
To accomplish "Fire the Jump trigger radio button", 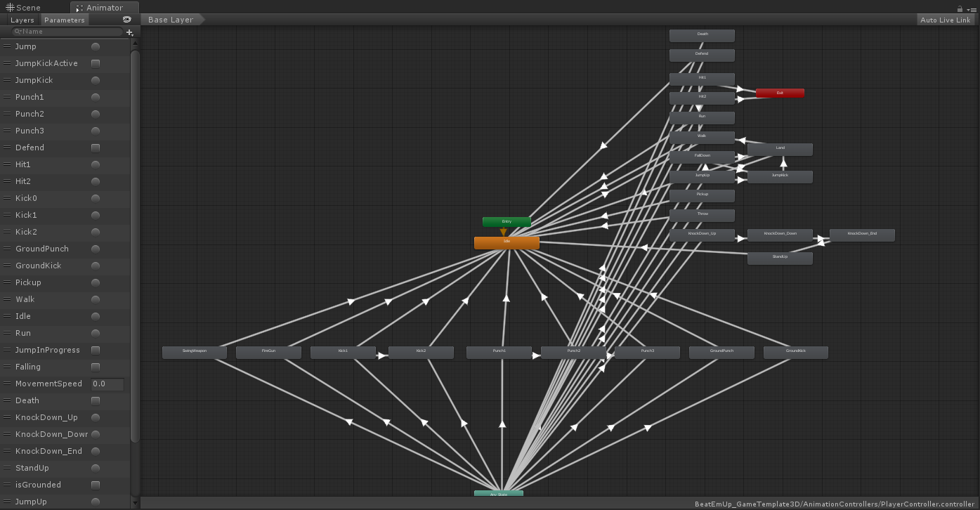I will point(96,46).
